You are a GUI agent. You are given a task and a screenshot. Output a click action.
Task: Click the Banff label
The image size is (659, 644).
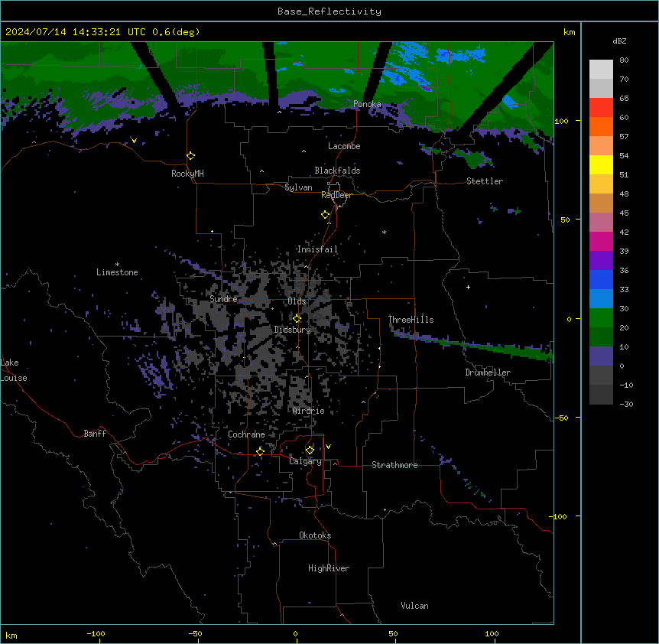[x=95, y=434]
